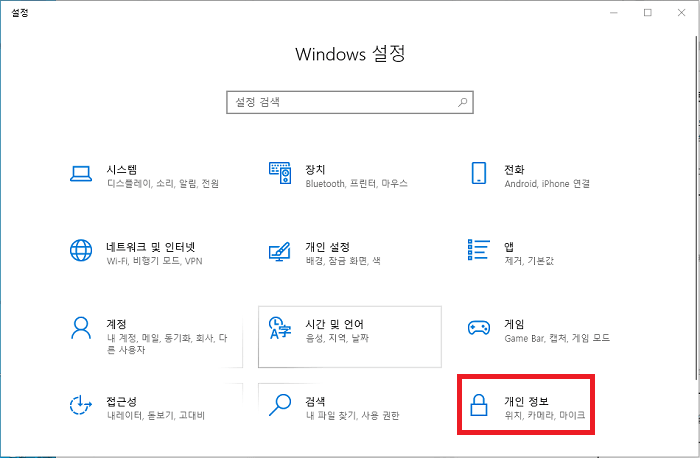Select the 접근성 category title
This screenshot has width=700, height=458.
[x=121, y=401]
